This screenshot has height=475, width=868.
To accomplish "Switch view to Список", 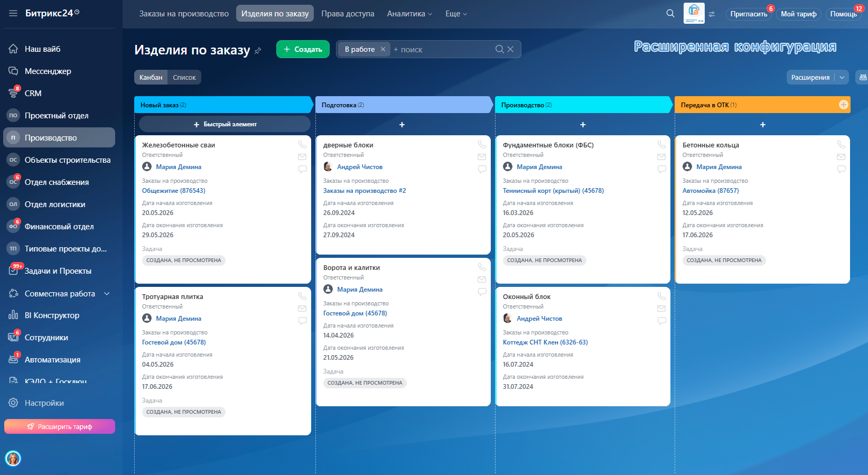I will point(184,78).
